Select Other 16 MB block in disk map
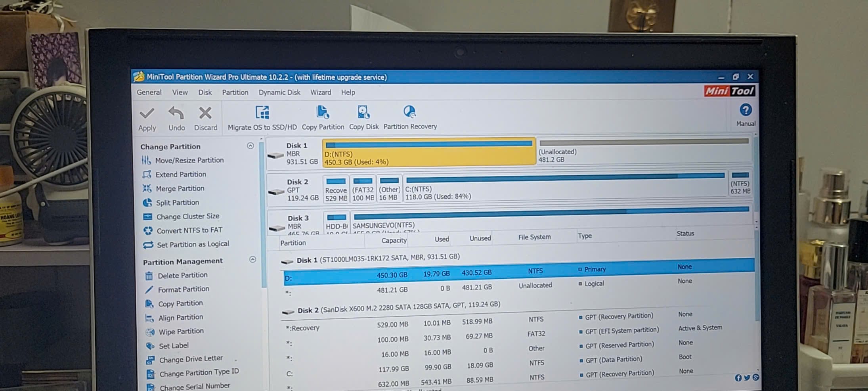The width and height of the screenshot is (868, 391). tap(389, 188)
